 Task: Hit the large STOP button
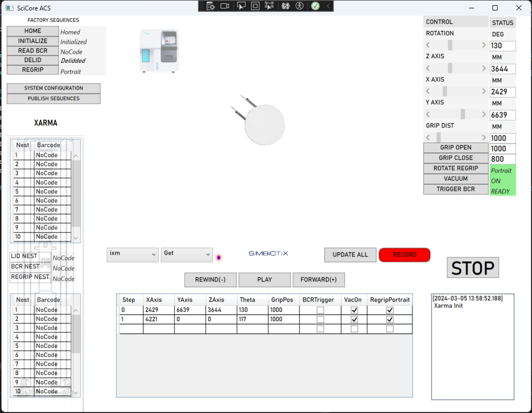[x=473, y=268]
